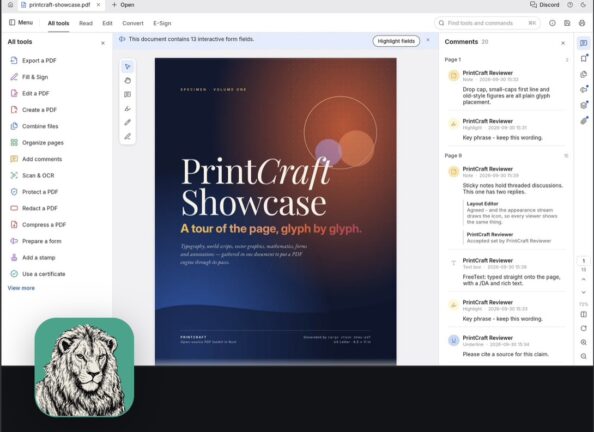Open the Organize pages tool
594x432 pixels.
37,142
